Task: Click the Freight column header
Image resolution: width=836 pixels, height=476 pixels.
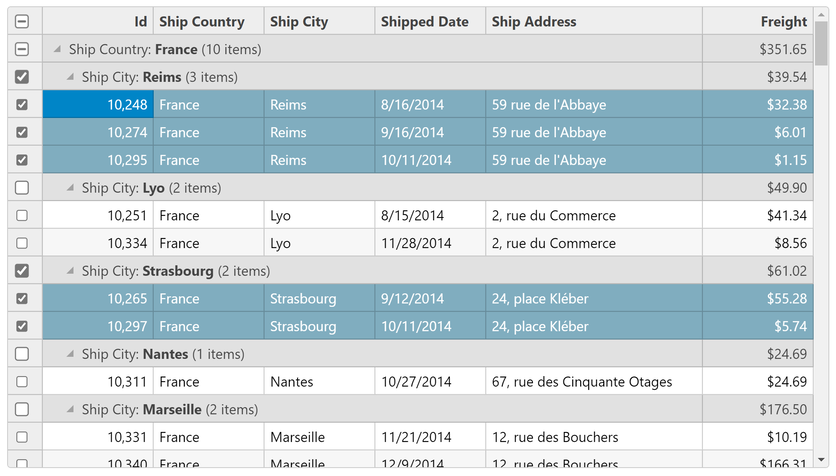Action: pos(783,21)
